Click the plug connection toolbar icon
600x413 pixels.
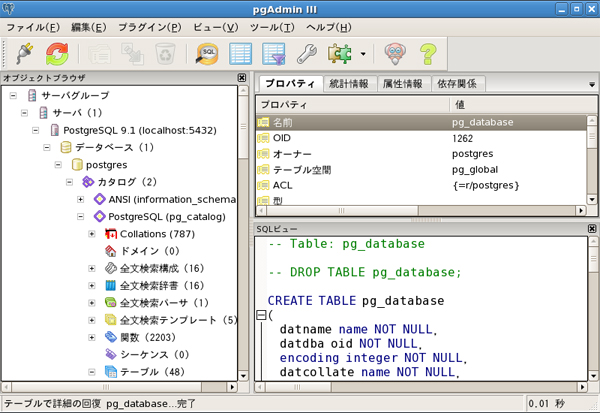click(24, 54)
